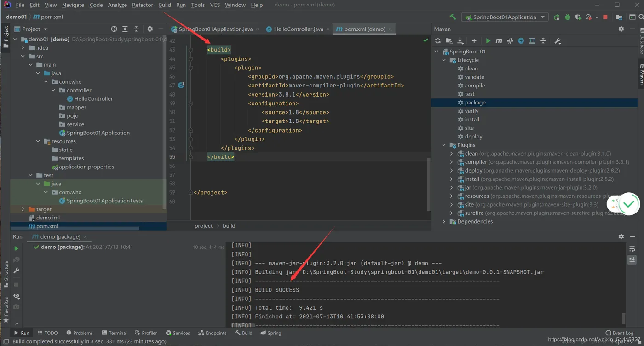Start debugging with the green bug icon

tap(568, 17)
